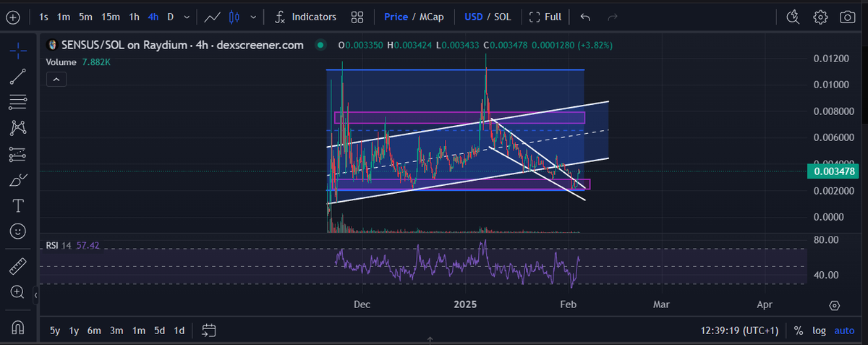This screenshot has height=345, width=868.
Task: Select the trend line drawing tool
Action: coord(18,77)
